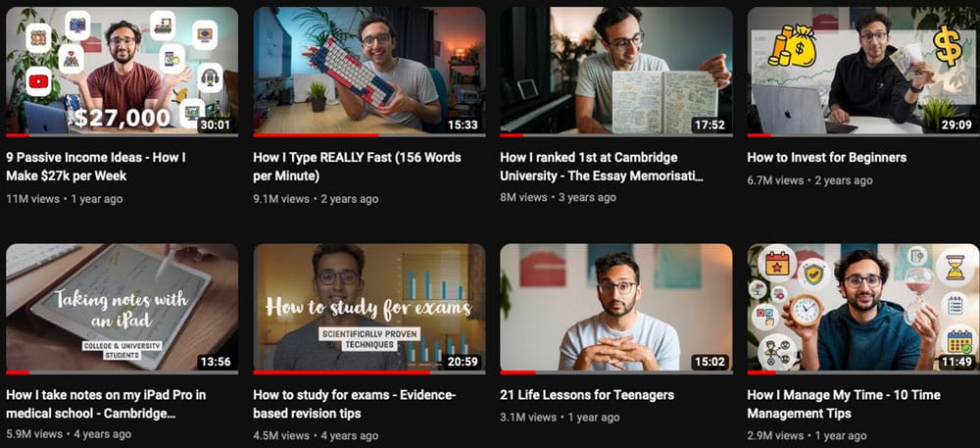The width and height of the screenshot is (980, 448).
Task: Open the Cambridge essay notebook thumbnail
Action: 616,72
